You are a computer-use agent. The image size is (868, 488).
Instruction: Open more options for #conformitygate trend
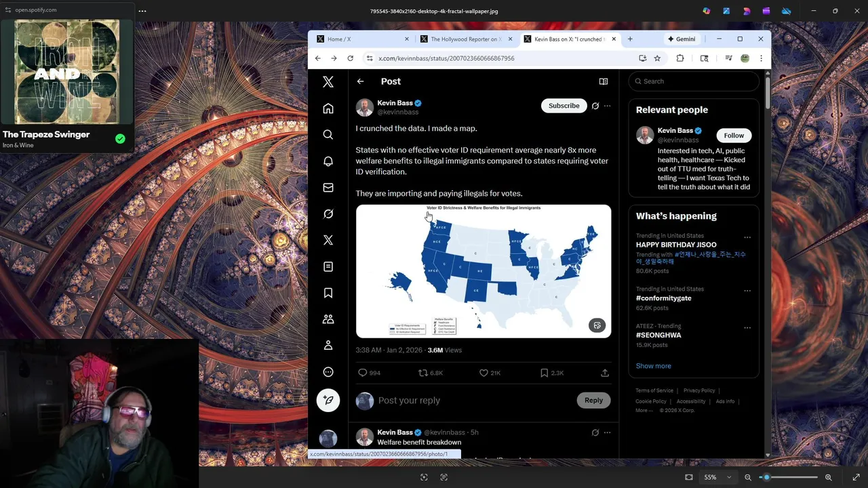click(747, 291)
